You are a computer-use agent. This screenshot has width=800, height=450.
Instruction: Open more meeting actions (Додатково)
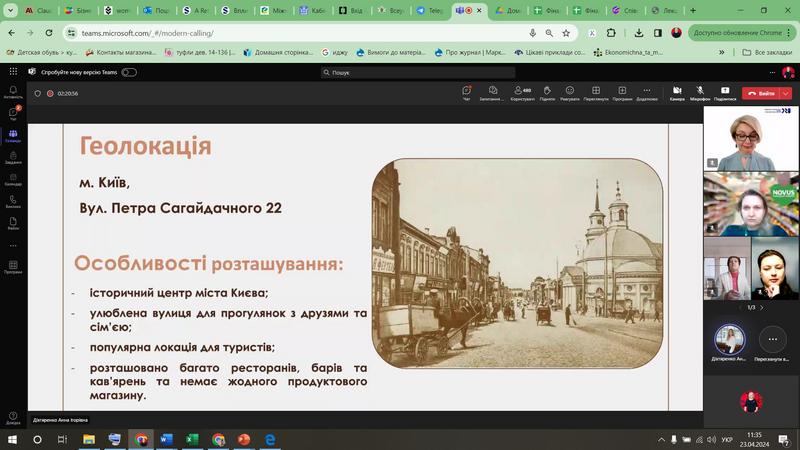tap(646, 93)
